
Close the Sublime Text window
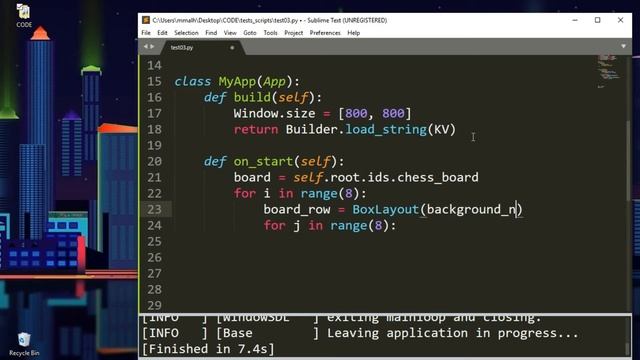click(x=620, y=20)
